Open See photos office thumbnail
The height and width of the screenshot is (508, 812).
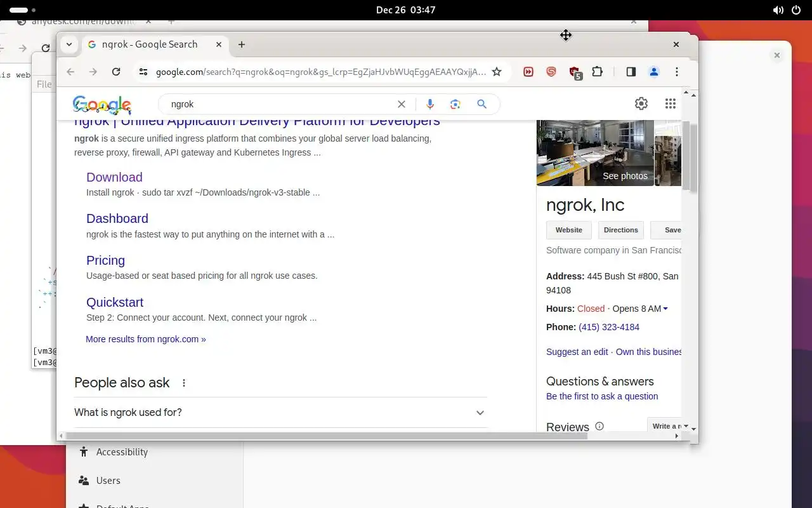595,152
